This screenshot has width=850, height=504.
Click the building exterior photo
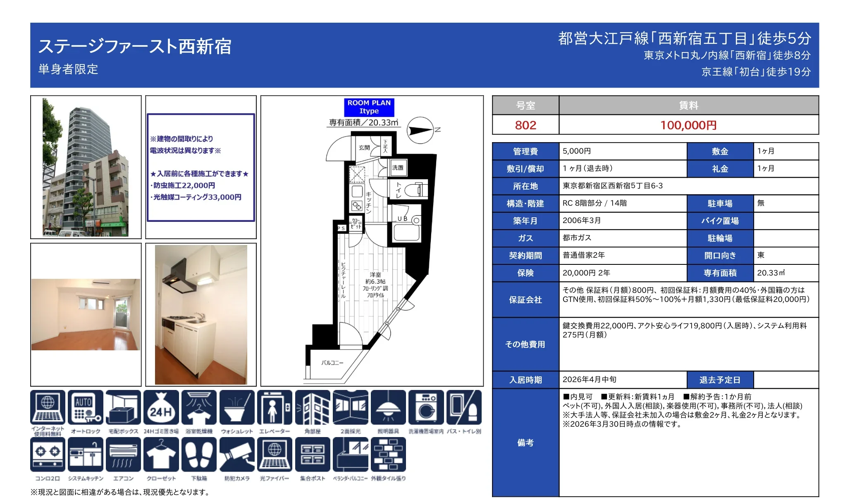86,167
